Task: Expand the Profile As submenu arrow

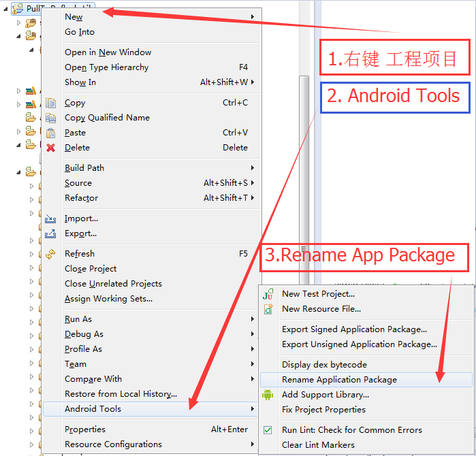Action: click(x=252, y=349)
